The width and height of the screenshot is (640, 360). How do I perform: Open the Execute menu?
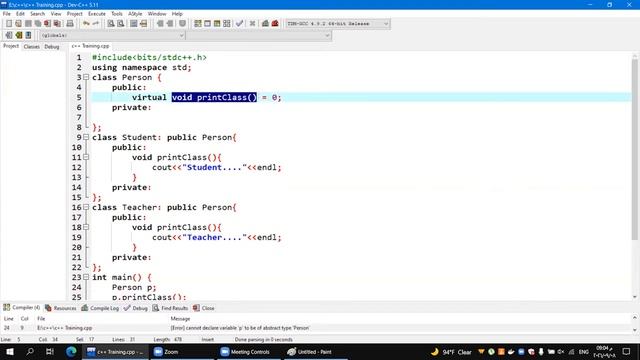point(97,14)
